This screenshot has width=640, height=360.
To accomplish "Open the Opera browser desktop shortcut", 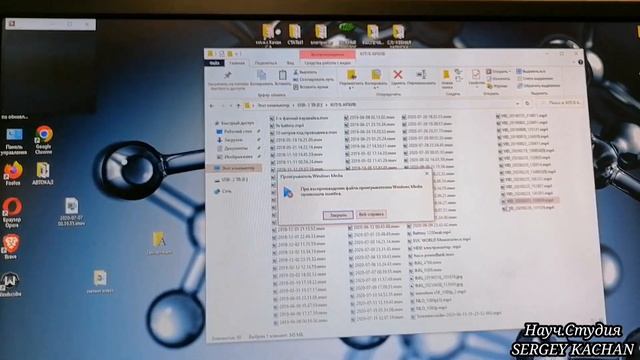I will (x=12, y=212).
